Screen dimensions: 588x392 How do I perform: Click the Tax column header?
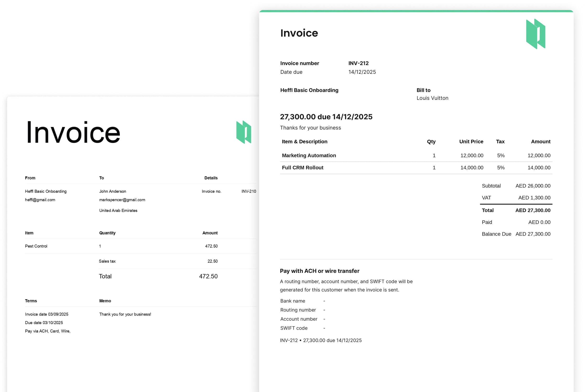(x=500, y=142)
